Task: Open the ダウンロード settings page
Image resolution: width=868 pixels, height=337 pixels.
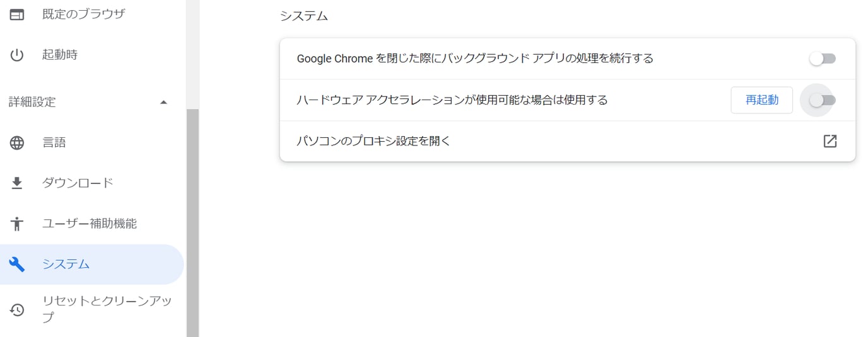Action: 78,183
